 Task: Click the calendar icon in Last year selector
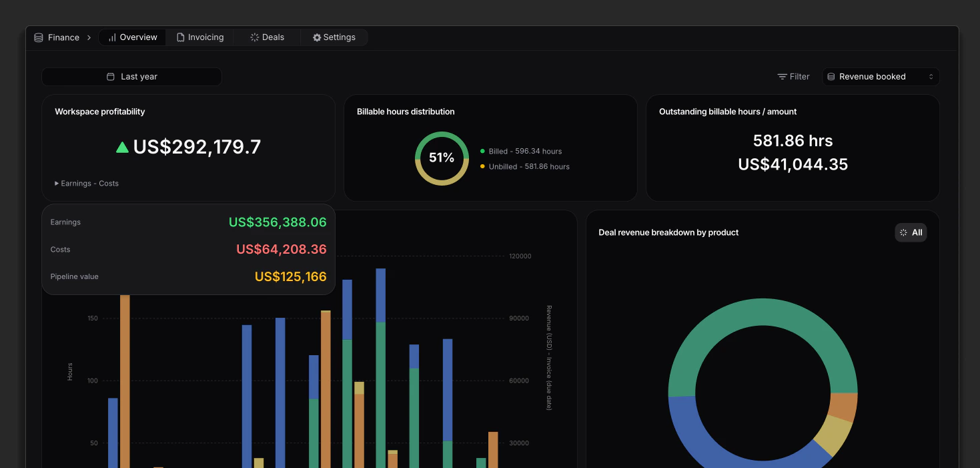point(111,77)
